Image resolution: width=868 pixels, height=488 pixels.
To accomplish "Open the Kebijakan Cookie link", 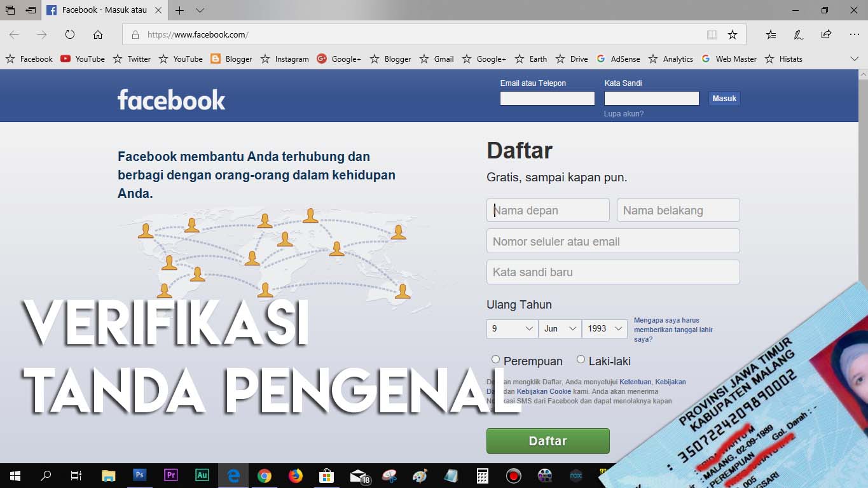I will coord(544,391).
